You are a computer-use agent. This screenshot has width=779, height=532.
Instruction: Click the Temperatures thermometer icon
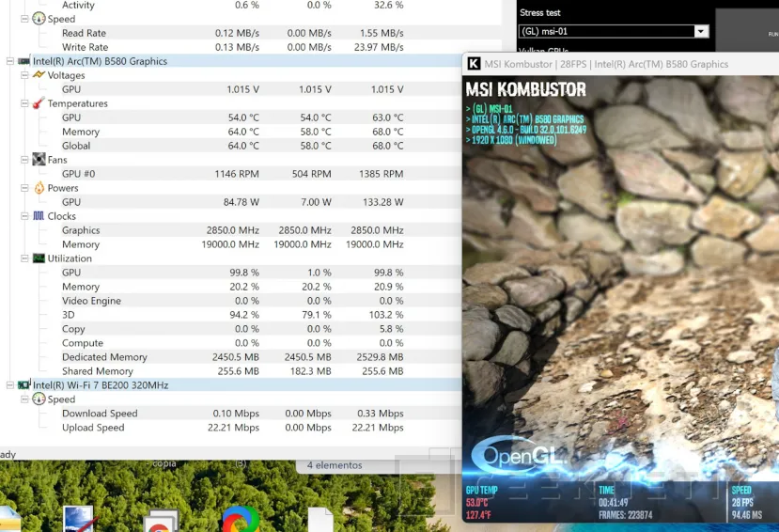pos(39,103)
